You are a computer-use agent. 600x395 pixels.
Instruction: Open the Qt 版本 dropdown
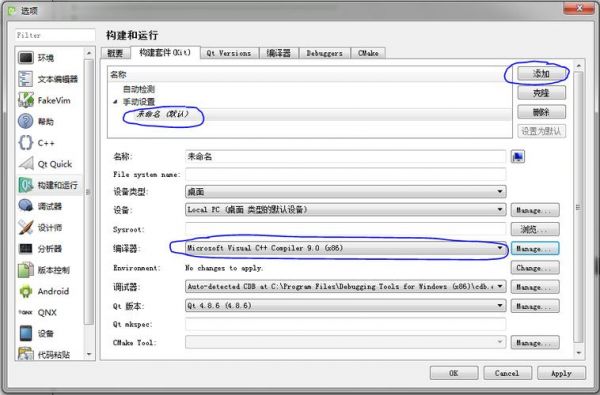tap(346, 305)
